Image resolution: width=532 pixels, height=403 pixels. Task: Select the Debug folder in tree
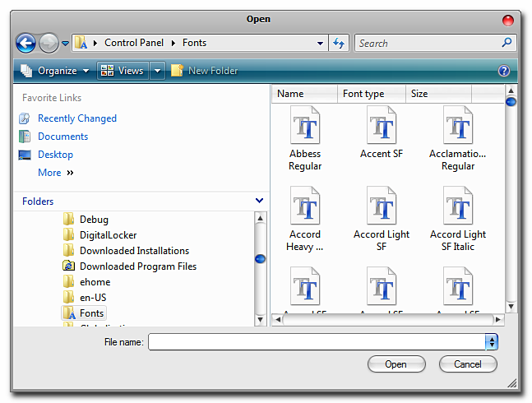click(x=94, y=220)
